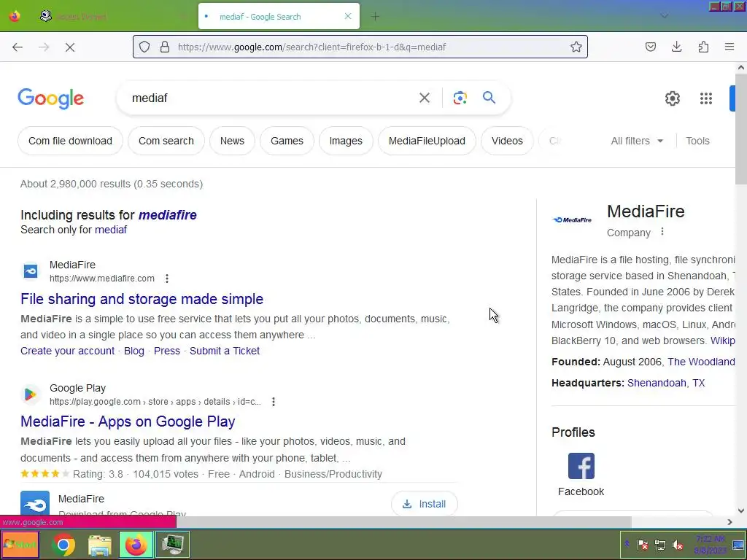Open Create your account sitelink
Screen dimensions: 747x560
tap(67, 351)
